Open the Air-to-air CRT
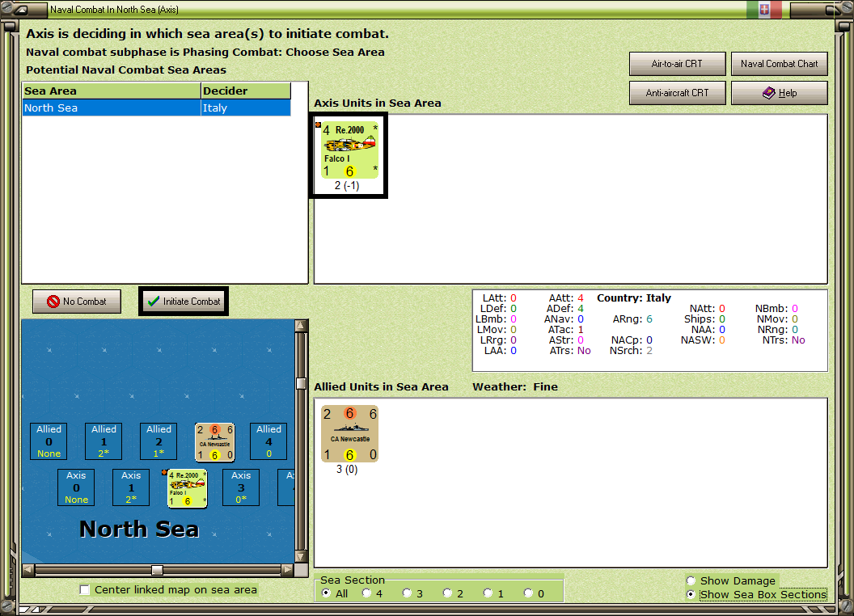The image size is (854, 616). point(677,64)
